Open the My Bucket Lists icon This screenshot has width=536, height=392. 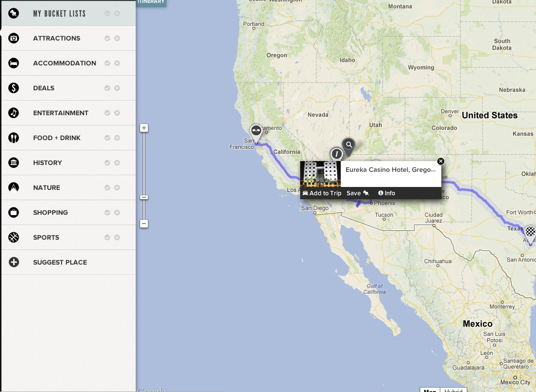coord(14,13)
